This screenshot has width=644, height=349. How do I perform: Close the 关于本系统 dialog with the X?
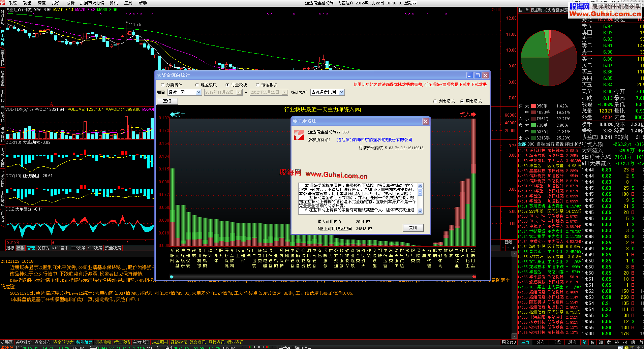coord(426,121)
